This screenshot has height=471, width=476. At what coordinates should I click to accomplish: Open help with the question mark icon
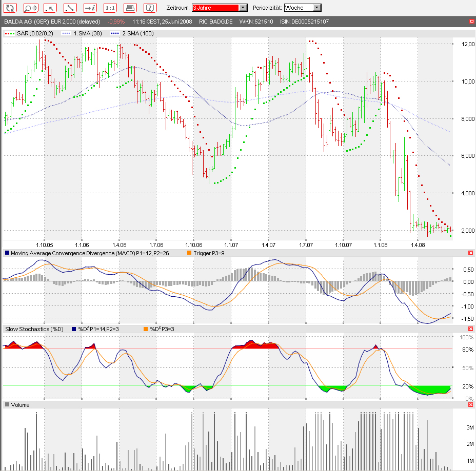coord(150,8)
